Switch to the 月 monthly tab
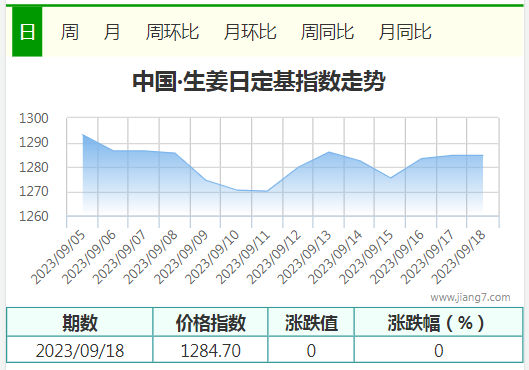529x370 pixels. pos(112,32)
